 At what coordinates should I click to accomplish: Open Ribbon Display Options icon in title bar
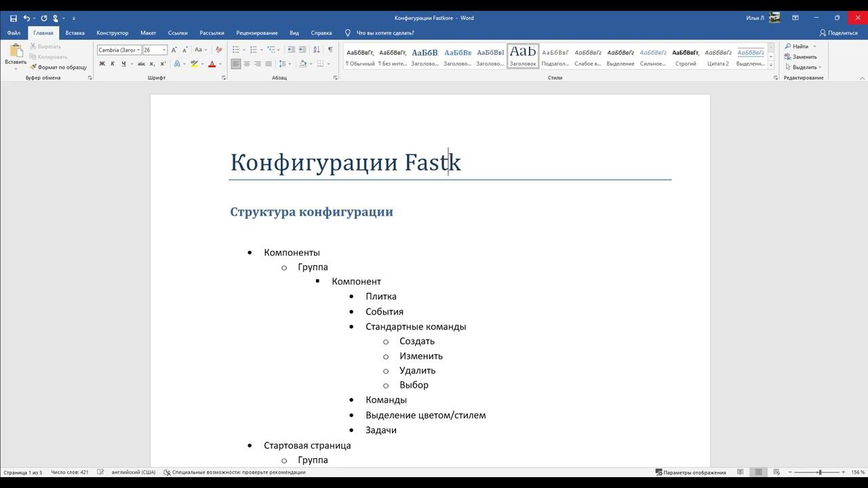[x=795, y=18]
